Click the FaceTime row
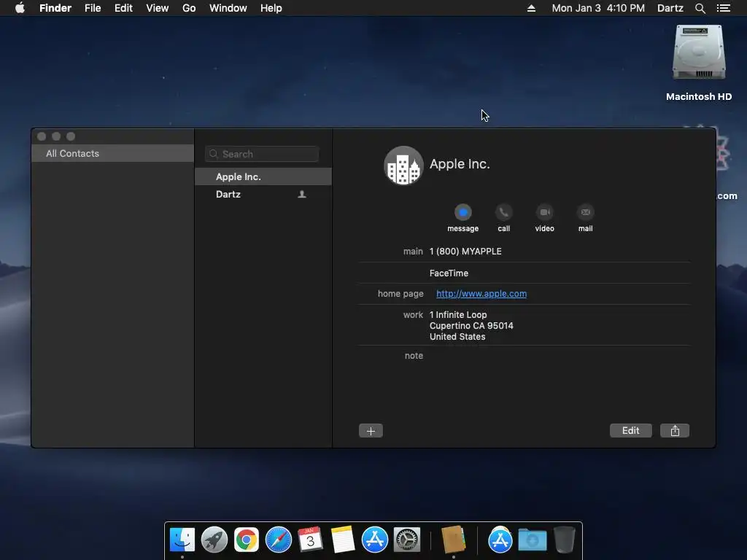The height and width of the screenshot is (560, 747). coord(449,273)
